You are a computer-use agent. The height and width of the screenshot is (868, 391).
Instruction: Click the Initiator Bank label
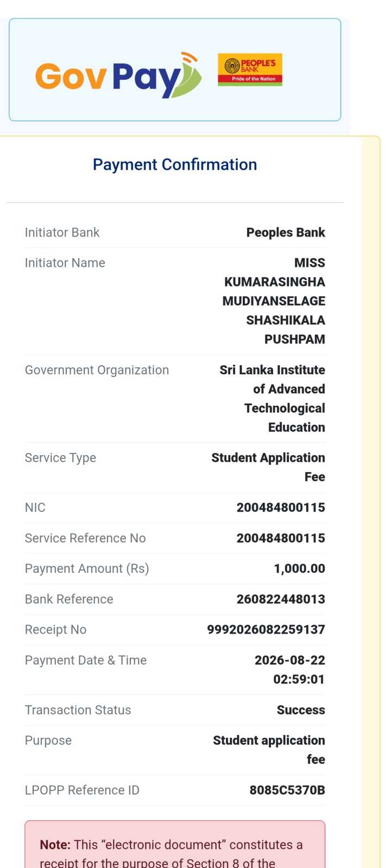62,232
